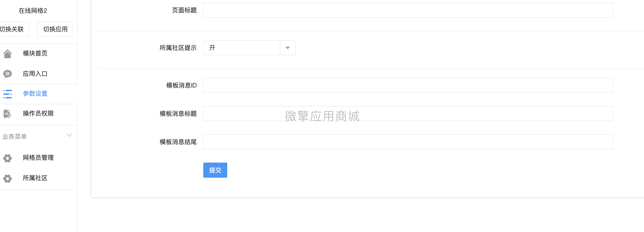Click the 所属社区提示 select box showing 开

pos(249,48)
